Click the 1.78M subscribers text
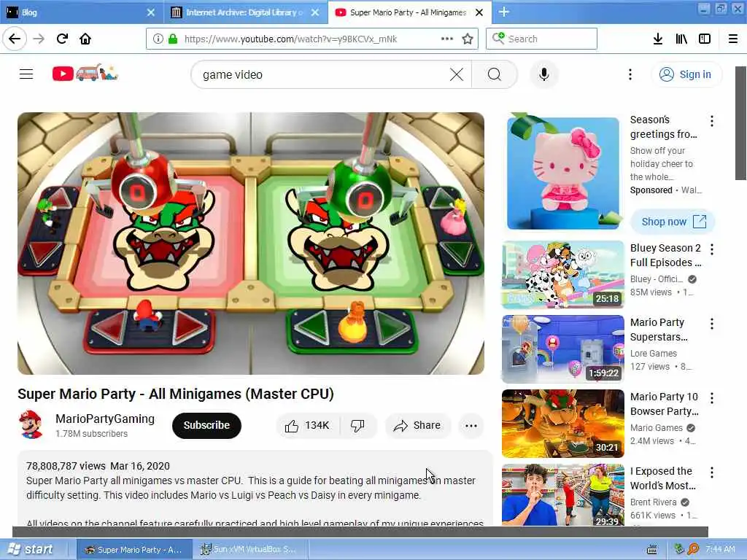This screenshot has height=560, width=747. 91,434
